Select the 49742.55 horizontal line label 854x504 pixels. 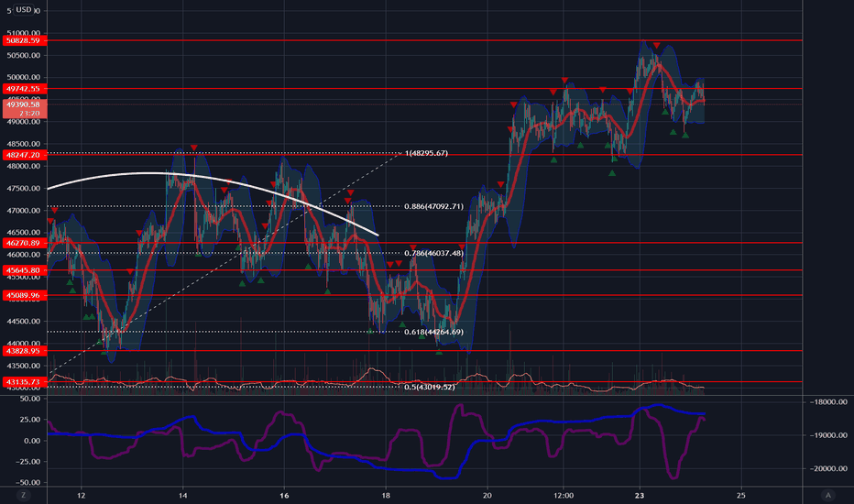(x=25, y=88)
